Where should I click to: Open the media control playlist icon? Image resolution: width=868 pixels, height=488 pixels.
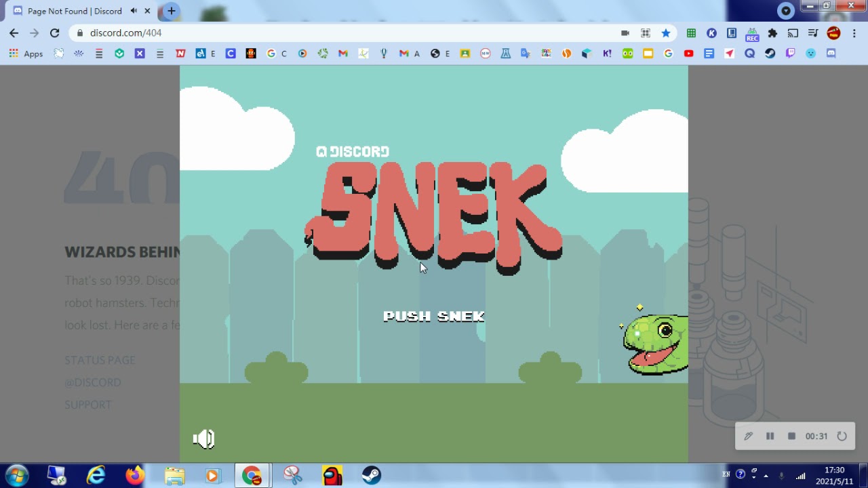[813, 33]
